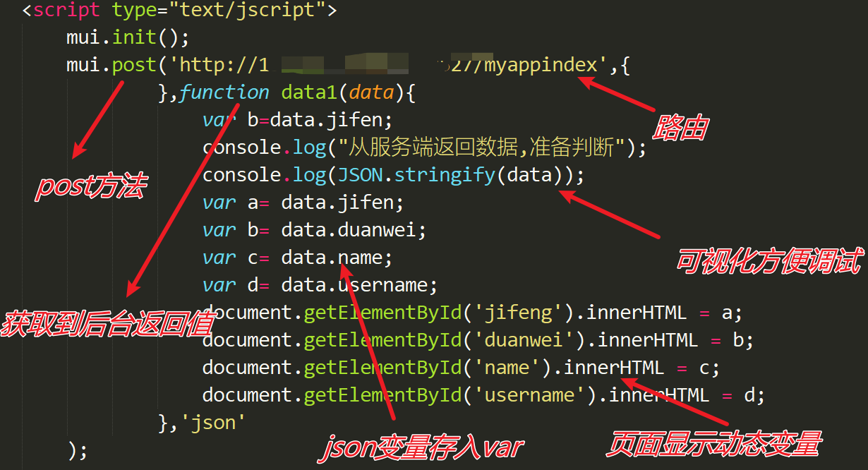Image resolution: width=868 pixels, height=470 pixels.
Task: Click the json变量存入var annotation
Action: pos(423,447)
